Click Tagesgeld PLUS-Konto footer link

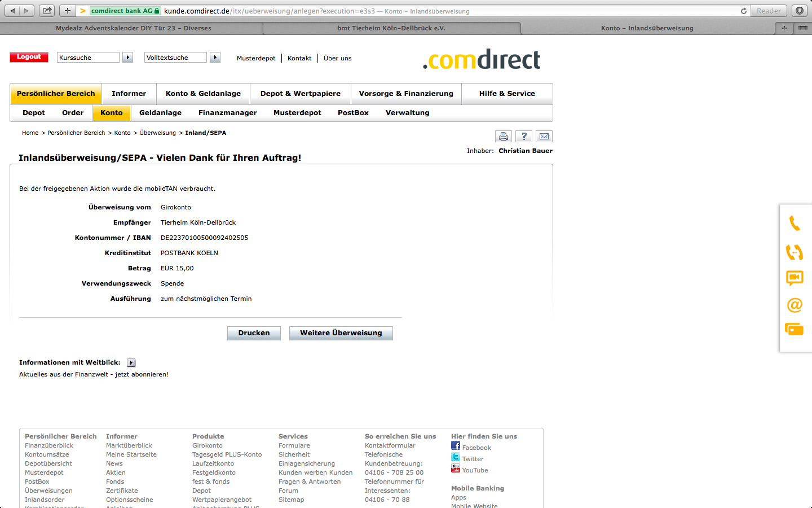tap(227, 454)
